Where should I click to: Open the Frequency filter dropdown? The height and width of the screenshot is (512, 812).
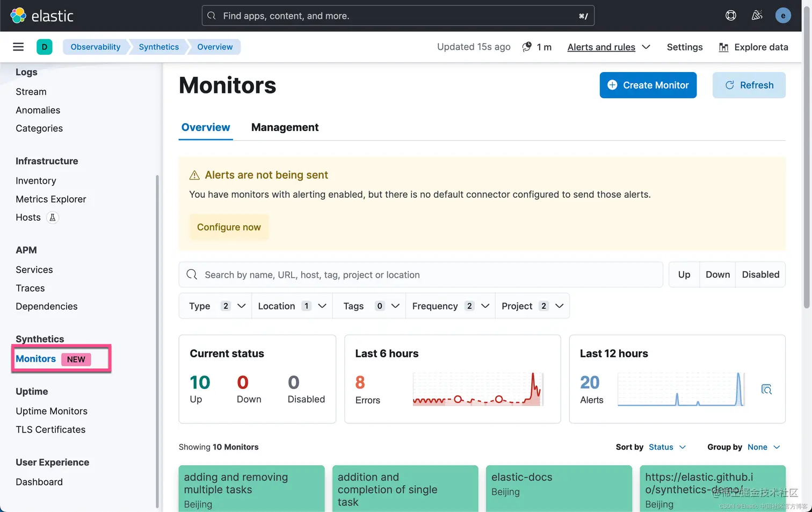click(451, 306)
